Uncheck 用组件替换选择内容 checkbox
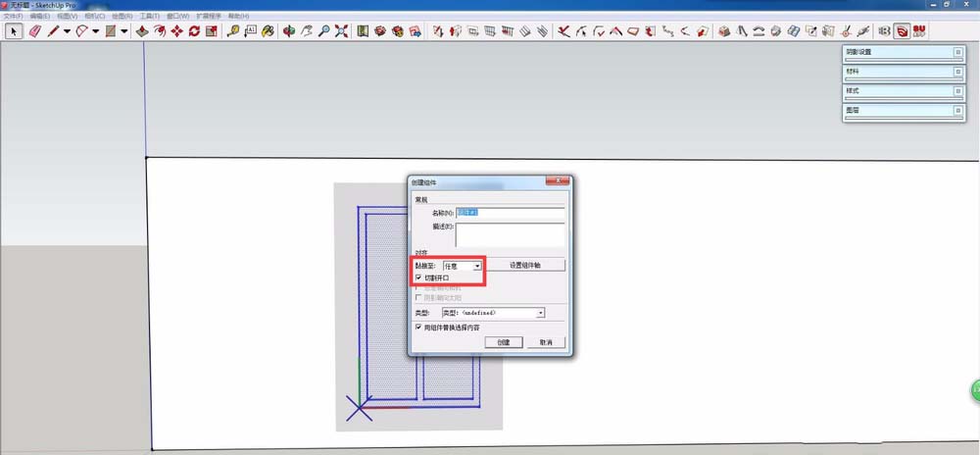The width and height of the screenshot is (980, 455). coord(419,328)
